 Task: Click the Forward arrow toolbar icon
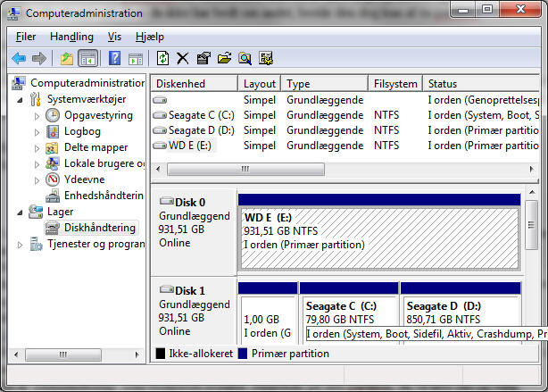click(x=38, y=58)
